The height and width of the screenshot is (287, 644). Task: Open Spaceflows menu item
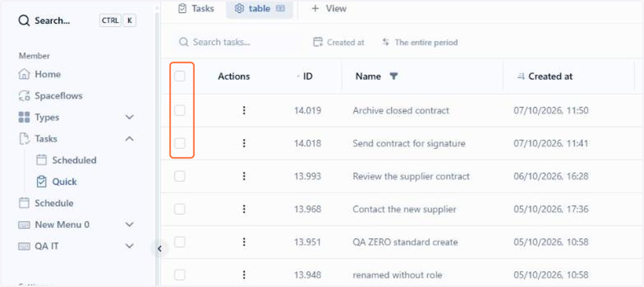[x=58, y=96]
